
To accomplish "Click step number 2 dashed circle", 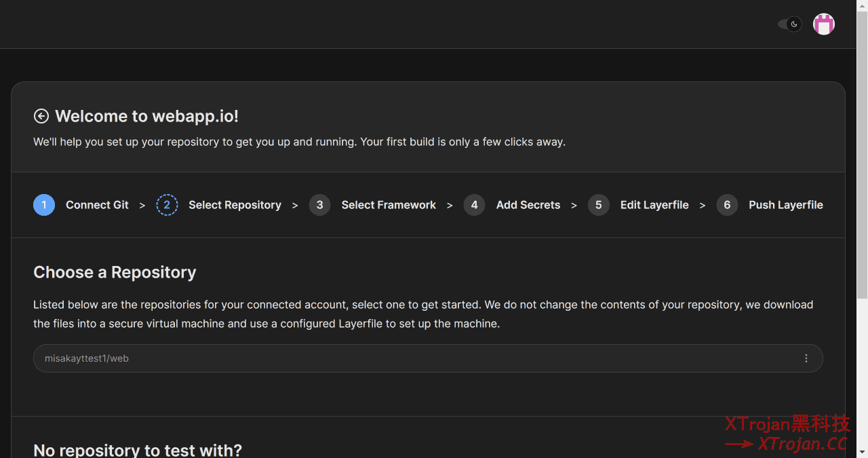I will coord(167,205).
